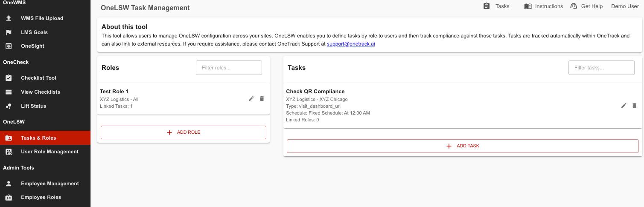Viewport: 644px width, 207px height.
Task: Edit the Check QR Compliance task pencil icon
Action: [624, 106]
